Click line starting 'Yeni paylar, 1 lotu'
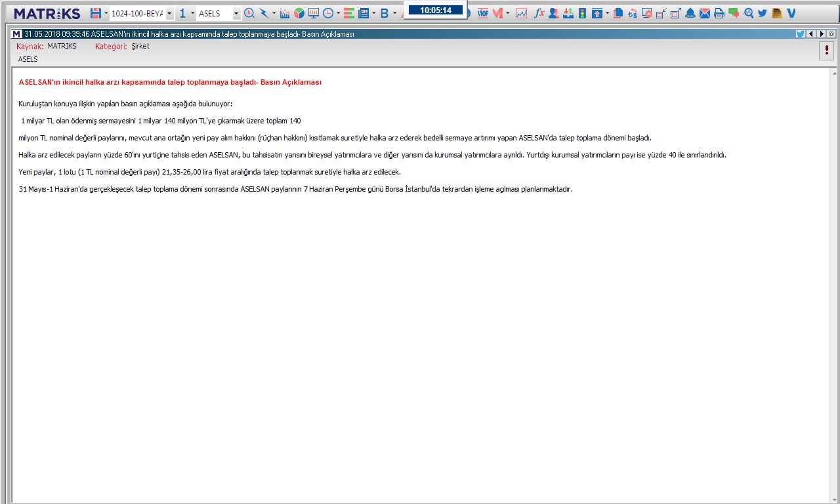 coord(210,172)
